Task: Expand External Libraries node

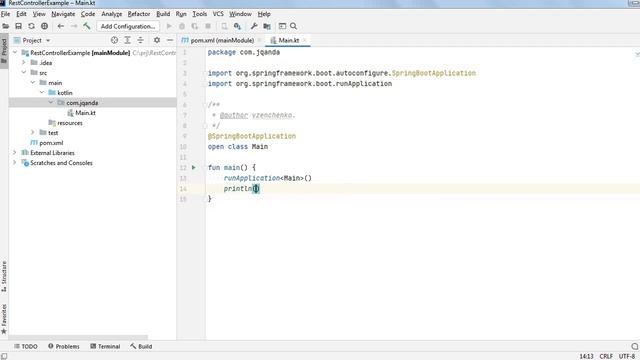Action: tap(15, 153)
